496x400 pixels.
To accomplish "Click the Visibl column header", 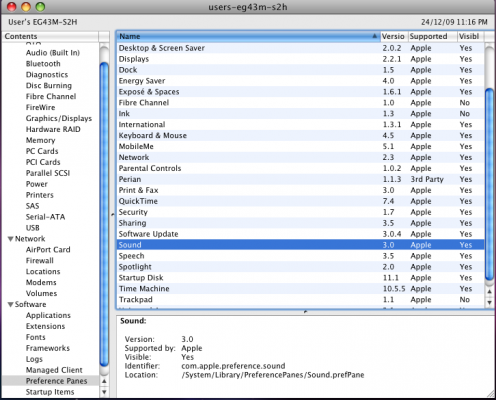I will point(470,36).
